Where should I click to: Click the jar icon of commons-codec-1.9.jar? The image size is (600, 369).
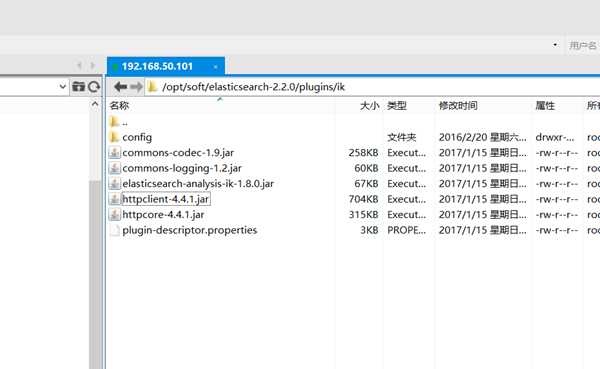pyautogui.click(x=114, y=152)
